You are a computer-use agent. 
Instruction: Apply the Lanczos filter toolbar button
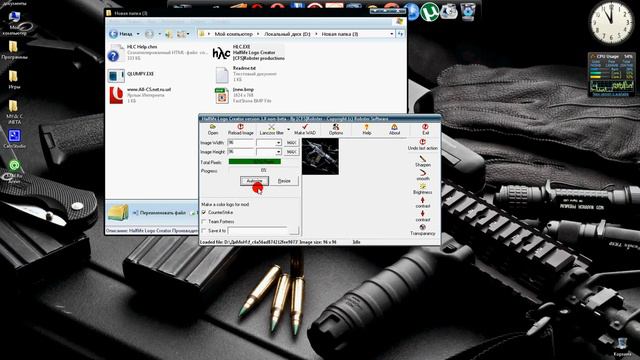[x=271, y=129]
